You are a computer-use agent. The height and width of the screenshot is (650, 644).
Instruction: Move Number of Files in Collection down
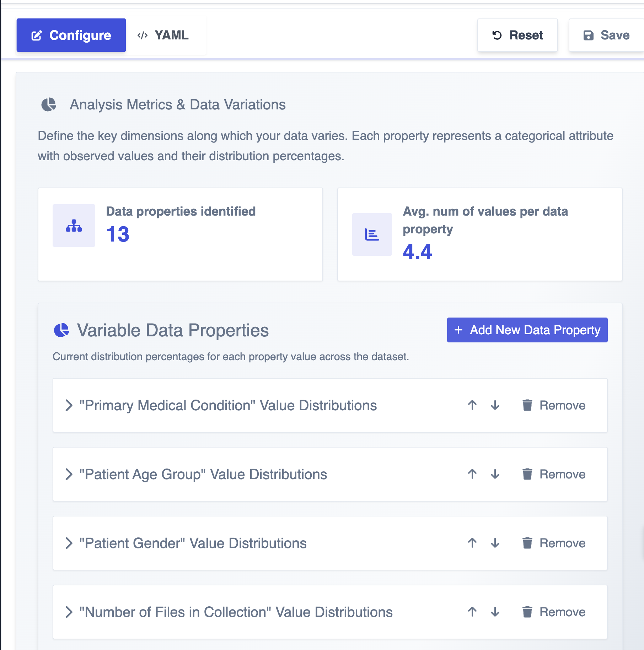(x=495, y=612)
